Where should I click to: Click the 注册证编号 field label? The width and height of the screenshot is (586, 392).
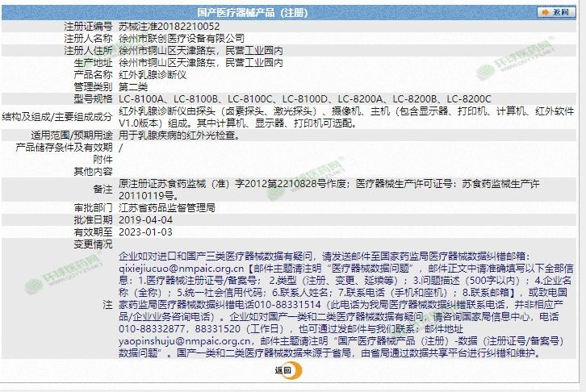(x=88, y=27)
